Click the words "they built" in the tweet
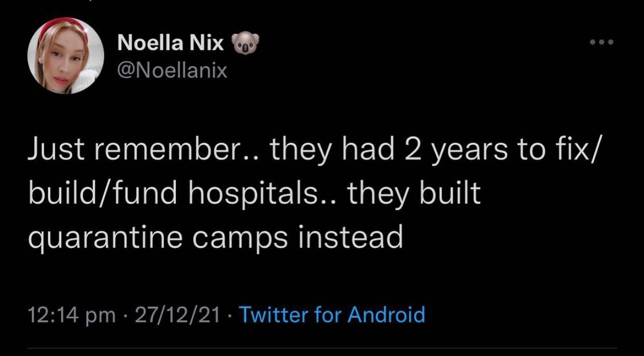Screen dimensions: 644x356 414,194
